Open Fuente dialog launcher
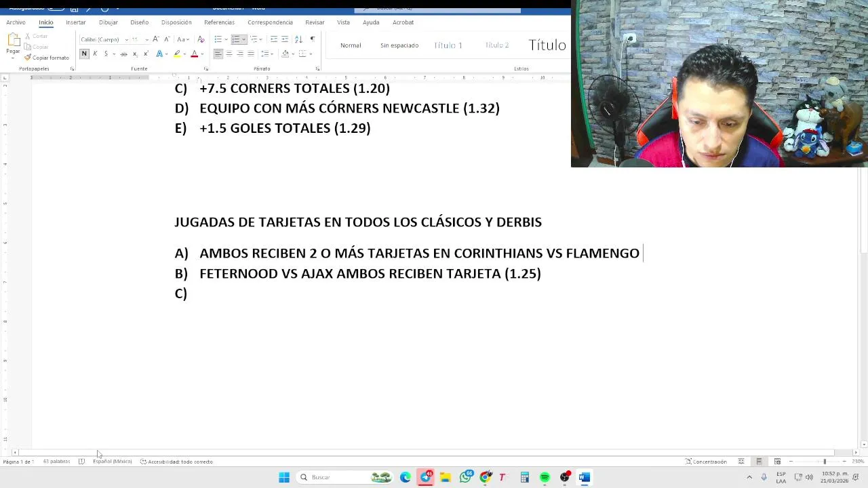This screenshot has height=488, width=868. (x=206, y=68)
